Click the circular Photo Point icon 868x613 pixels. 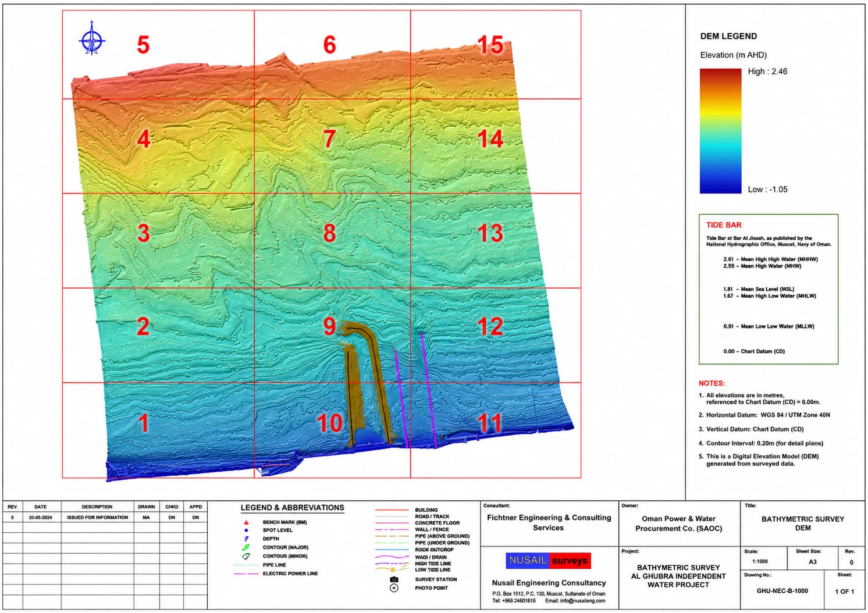394,588
